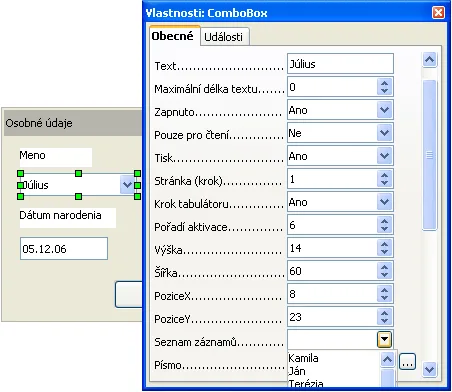Decrease the PoziceY value

pyautogui.click(x=385, y=321)
